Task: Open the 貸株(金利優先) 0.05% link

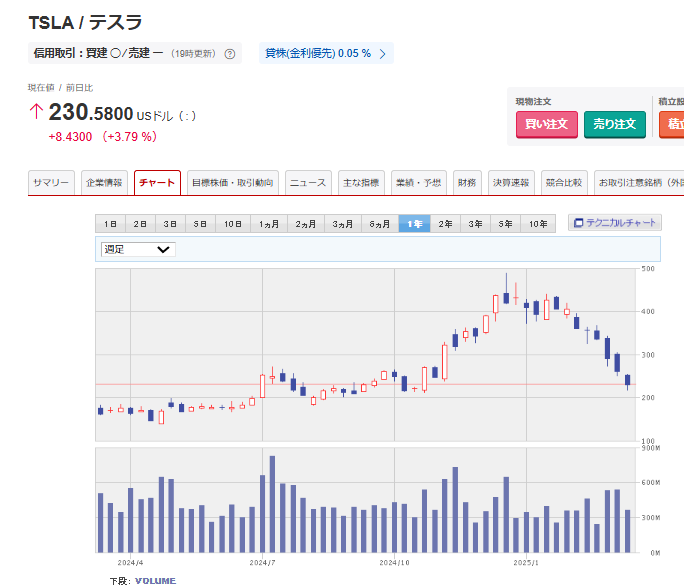Action: click(326, 53)
